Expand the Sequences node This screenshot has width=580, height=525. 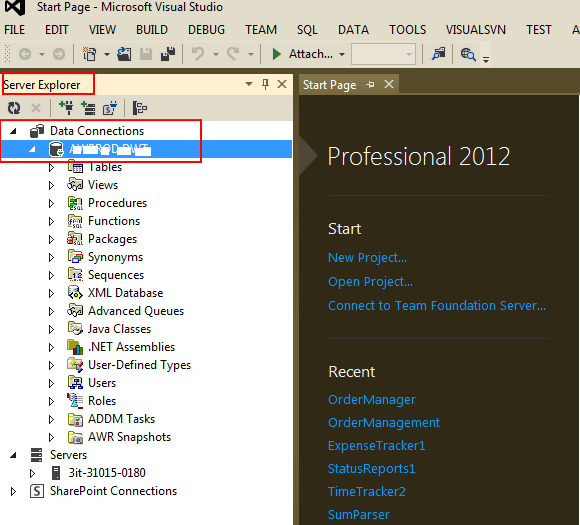pyautogui.click(x=51, y=275)
